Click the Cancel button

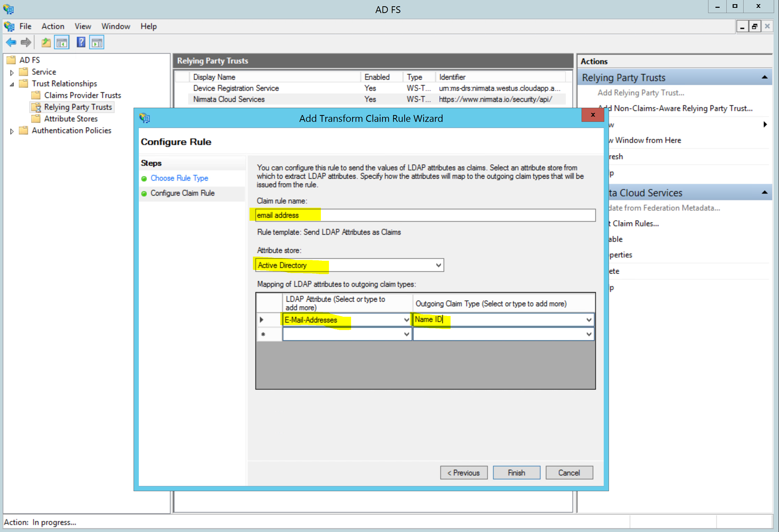pyautogui.click(x=569, y=473)
